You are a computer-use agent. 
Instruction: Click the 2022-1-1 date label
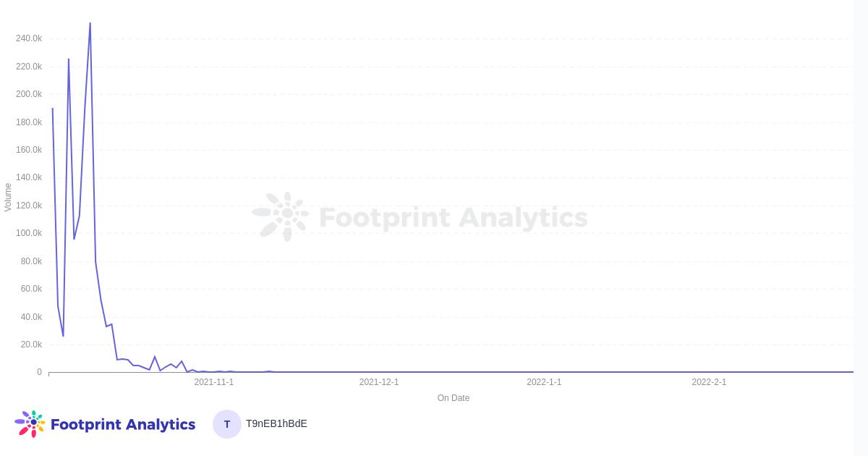point(544,382)
